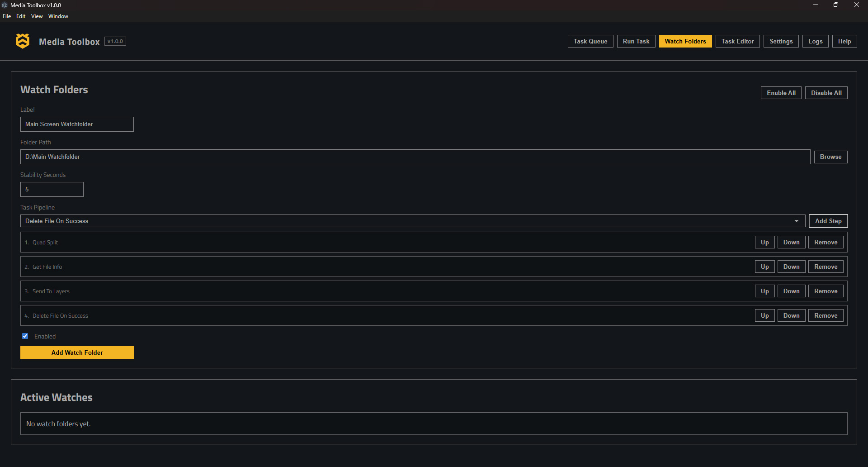Click the app icon in the title bar
Viewport: 868px width, 467px height.
[x=5, y=5]
